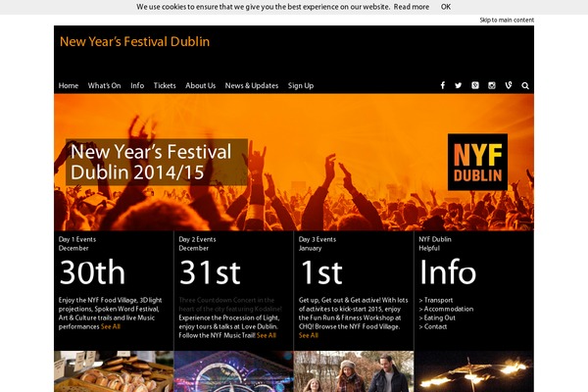588x392 pixels.
Task: Click See All for Day 3 events
Action: pyautogui.click(x=309, y=335)
